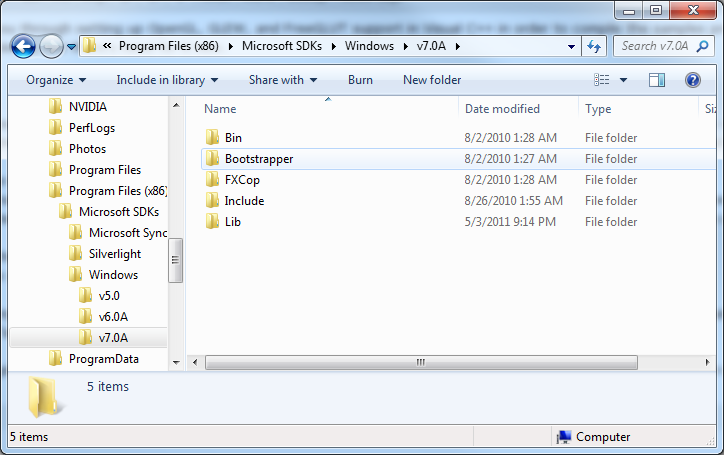Select the Lib folder icon
The height and width of the screenshot is (455, 724).
coord(212,222)
